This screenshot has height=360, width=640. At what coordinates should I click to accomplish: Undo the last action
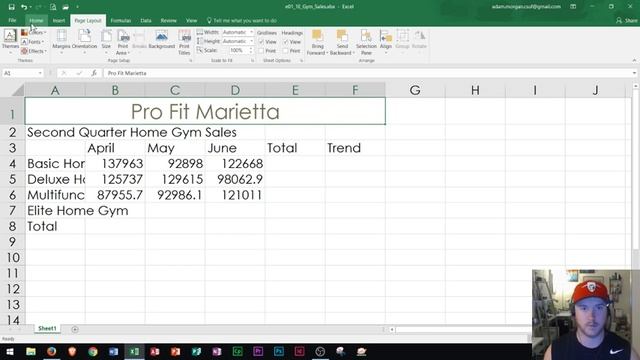pyautogui.click(x=24, y=7)
